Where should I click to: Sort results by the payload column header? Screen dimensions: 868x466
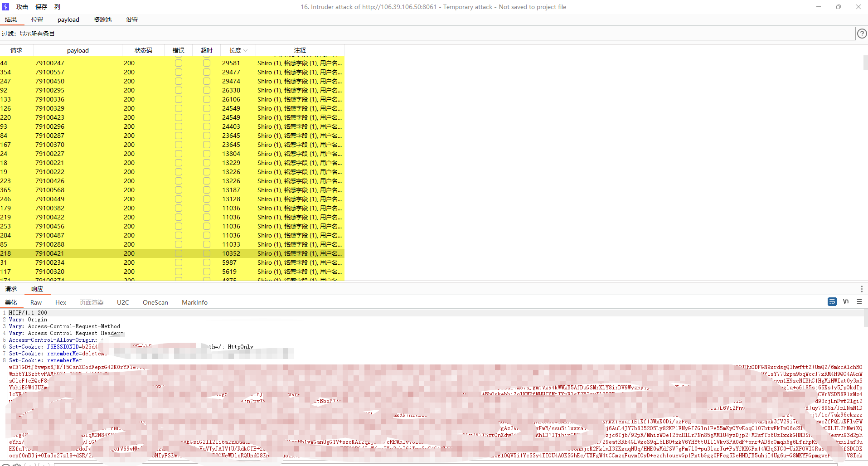78,50
